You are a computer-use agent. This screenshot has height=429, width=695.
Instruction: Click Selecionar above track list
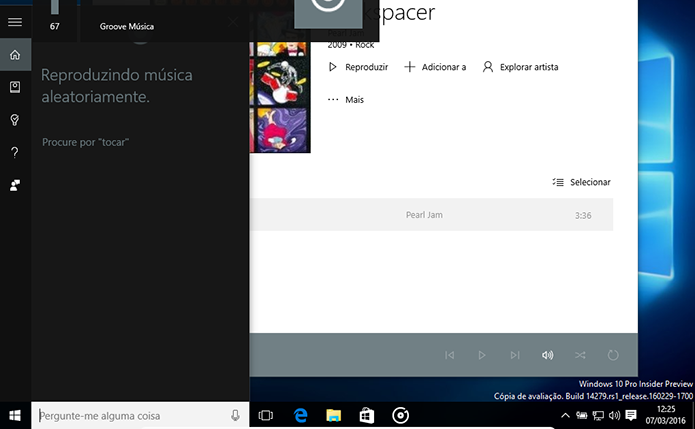click(x=582, y=182)
